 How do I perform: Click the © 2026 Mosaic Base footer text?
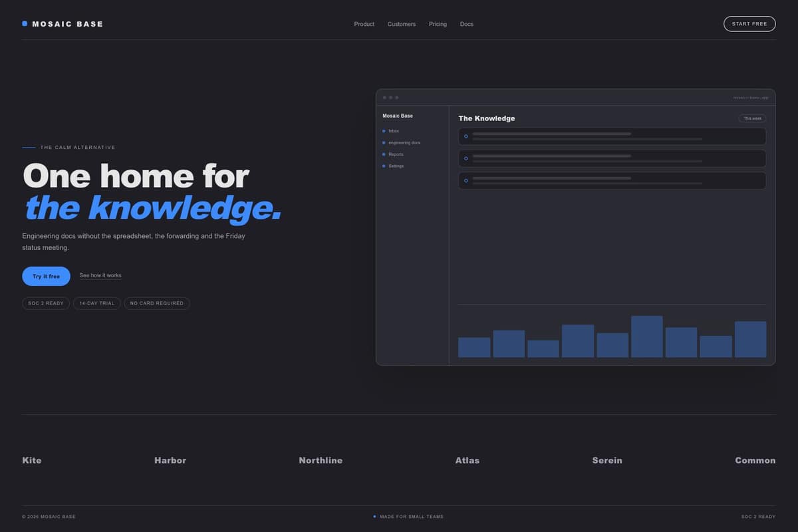coord(49,517)
